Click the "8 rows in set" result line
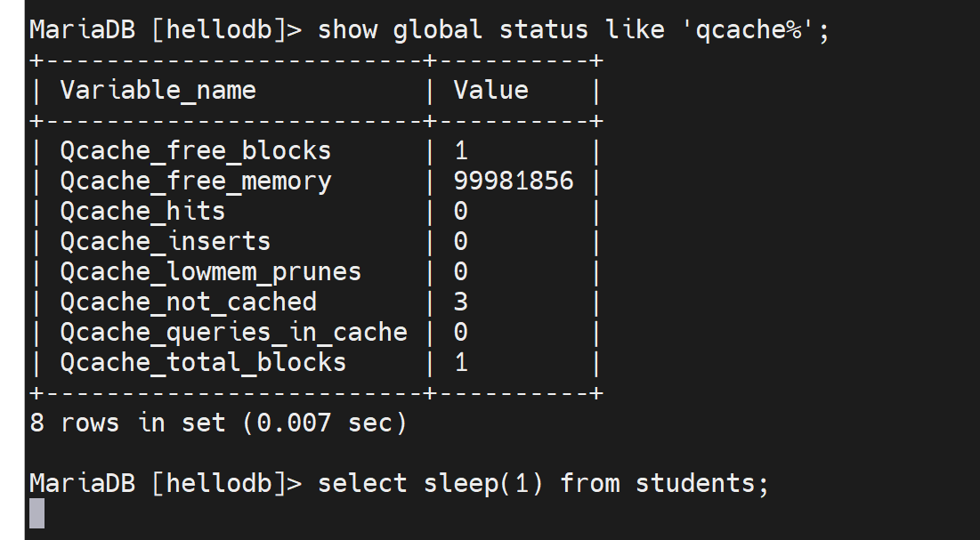 (218, 423)
